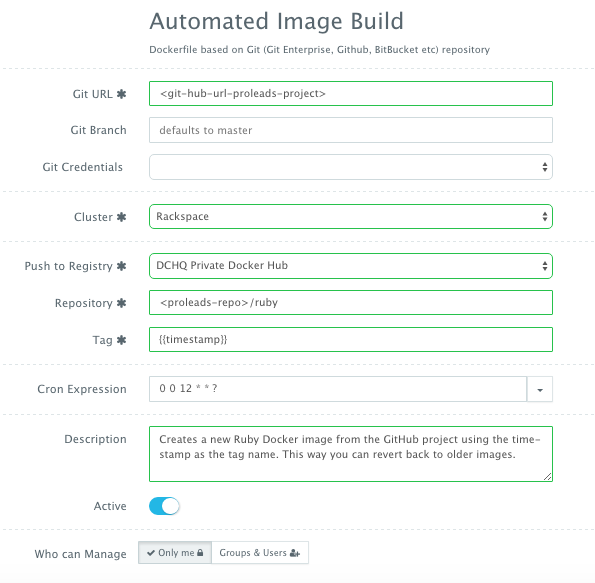Screen dimensions: 595x583
Task: Open the Git Credentials dropdown
Action: click(351, 167)
